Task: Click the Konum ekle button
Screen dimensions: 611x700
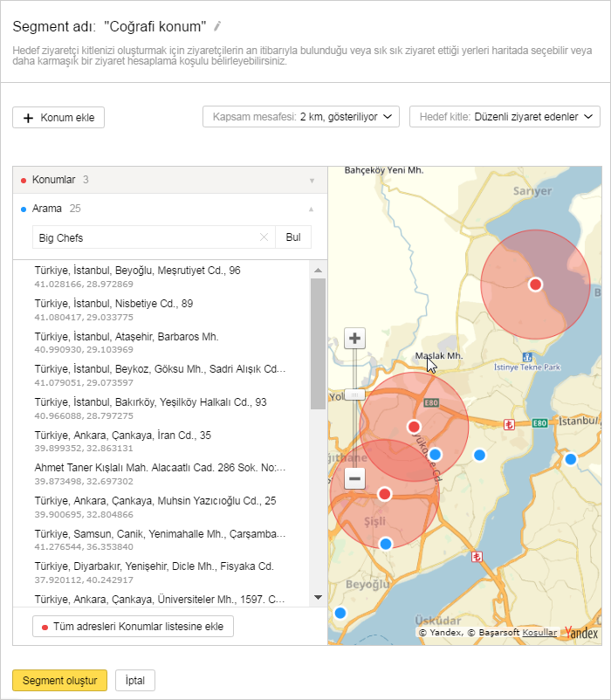Action: click(58, 118)
